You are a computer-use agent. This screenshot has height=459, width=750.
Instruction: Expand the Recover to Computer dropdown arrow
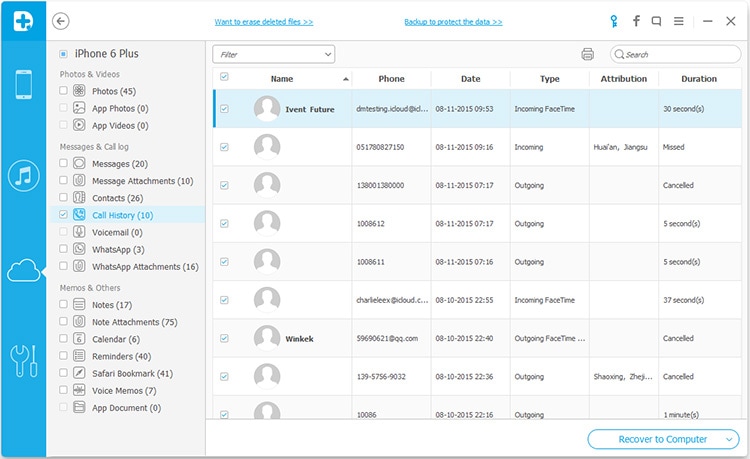click(x=729, y=439)
